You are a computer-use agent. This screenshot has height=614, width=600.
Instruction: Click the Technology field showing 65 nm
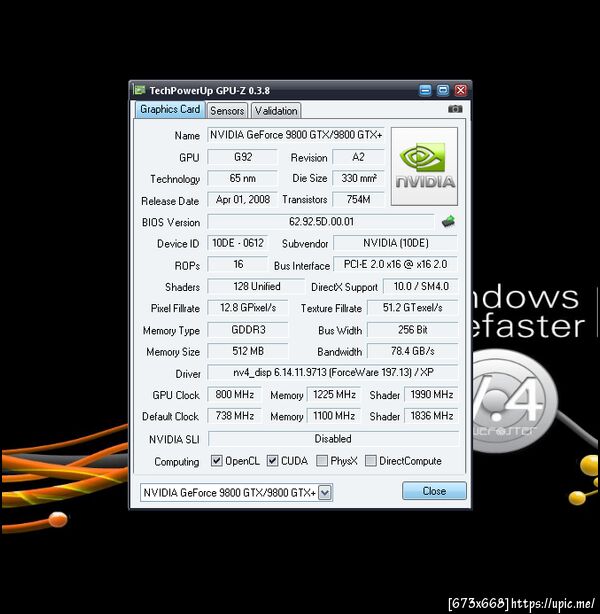(x=242, y=178)
